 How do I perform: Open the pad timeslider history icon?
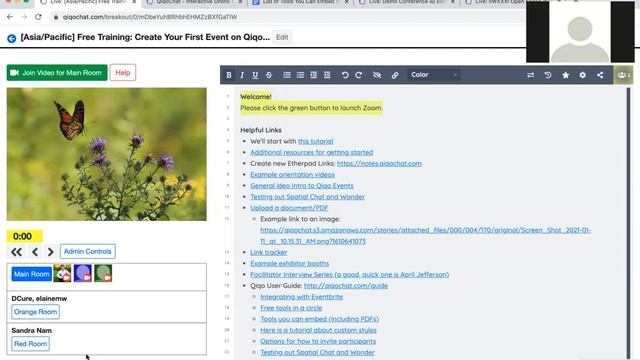click(548, 75)
